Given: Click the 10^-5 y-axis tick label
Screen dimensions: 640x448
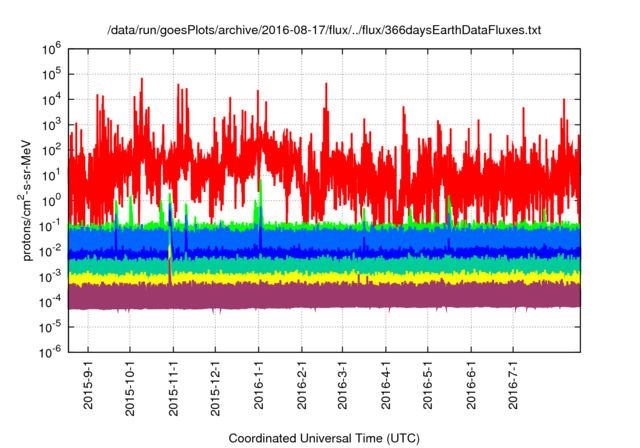Looking at the screenshot, I should coord(50,328).
